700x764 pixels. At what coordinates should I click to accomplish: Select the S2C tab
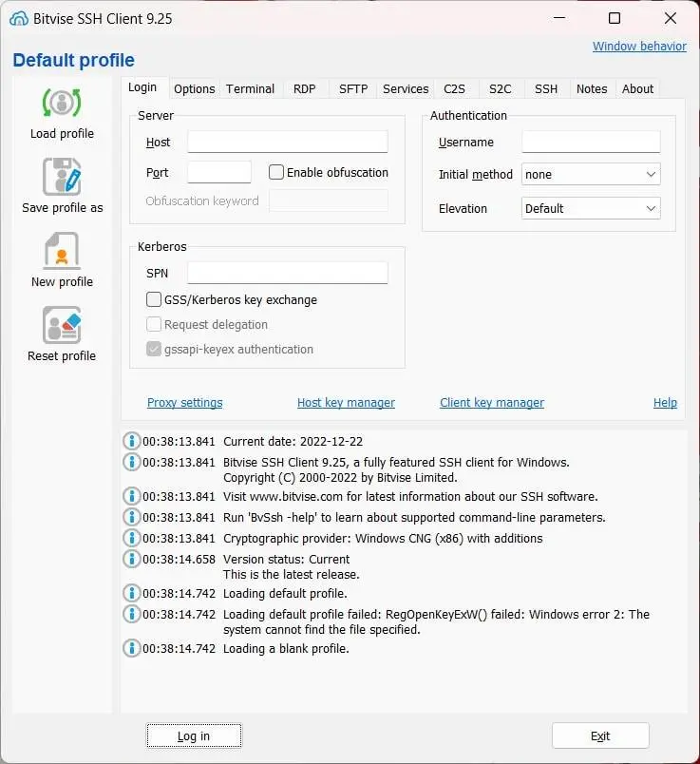501,89
